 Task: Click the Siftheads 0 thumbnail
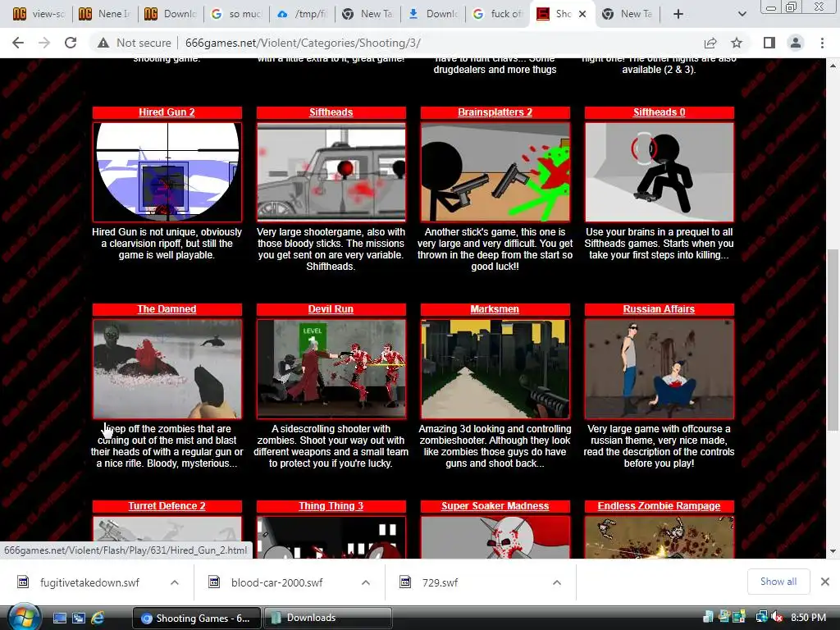pyautogui.click(x=660, y=172)
